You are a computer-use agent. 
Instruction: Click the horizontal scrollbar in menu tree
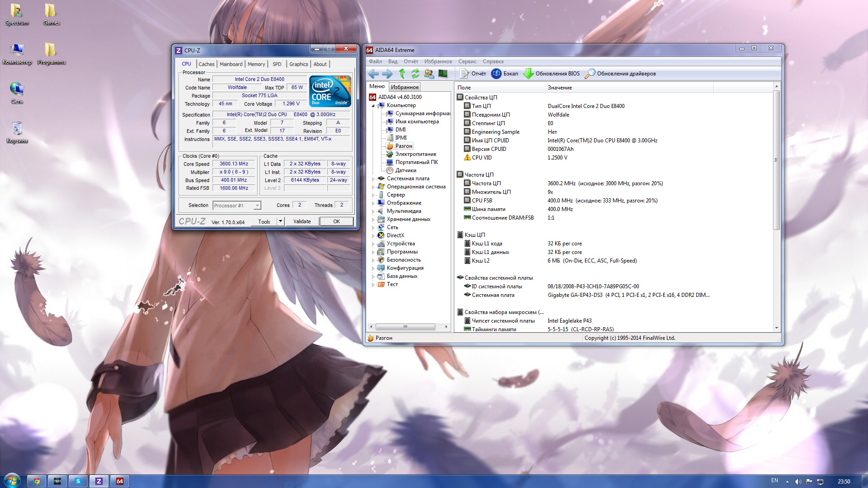[x=405, y=327]
